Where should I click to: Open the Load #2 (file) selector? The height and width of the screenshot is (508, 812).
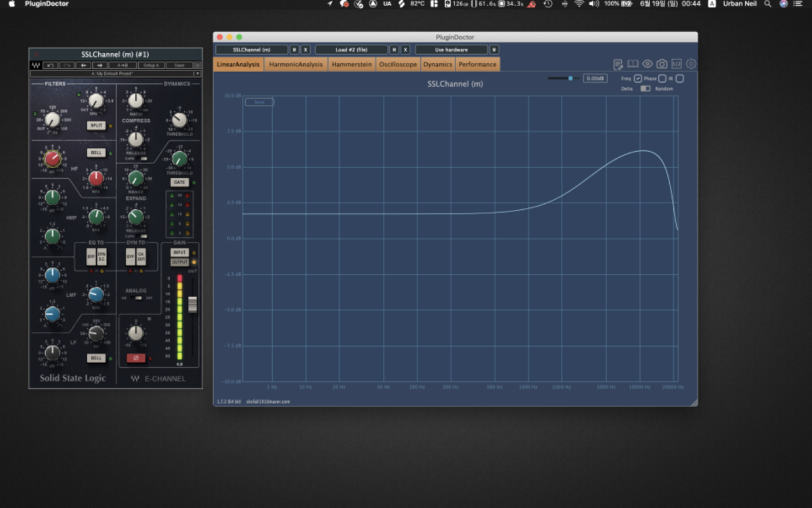click(x=351, y=50)
